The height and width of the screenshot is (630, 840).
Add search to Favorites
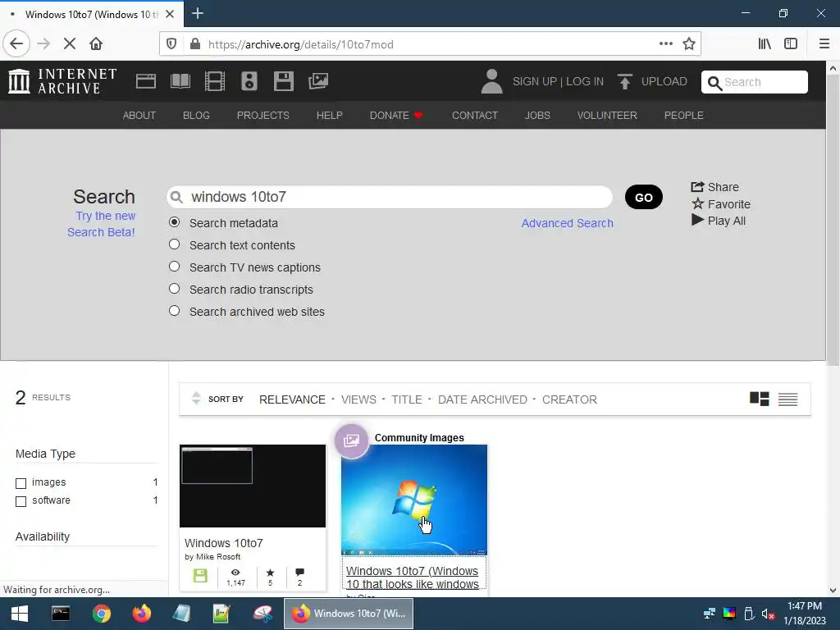pyautogui.click(x=721, y=203)
